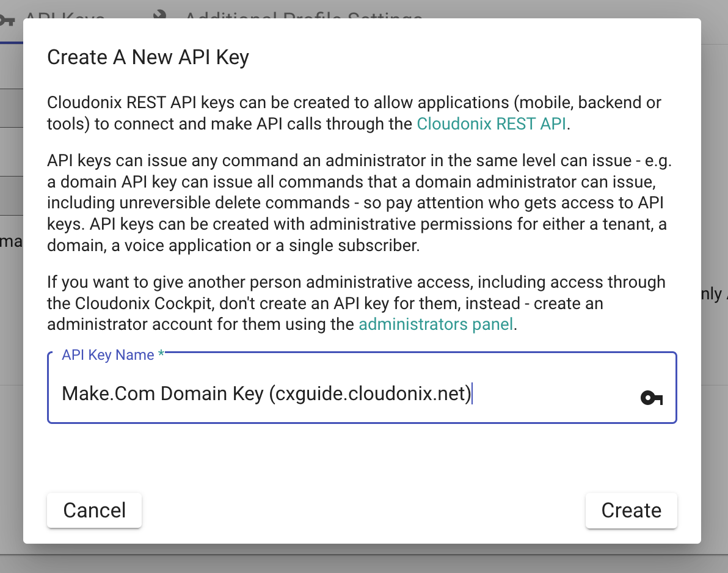Click the "API Key Name *" field label
Viewport: 728px width, 573px height.
[107, 356]
